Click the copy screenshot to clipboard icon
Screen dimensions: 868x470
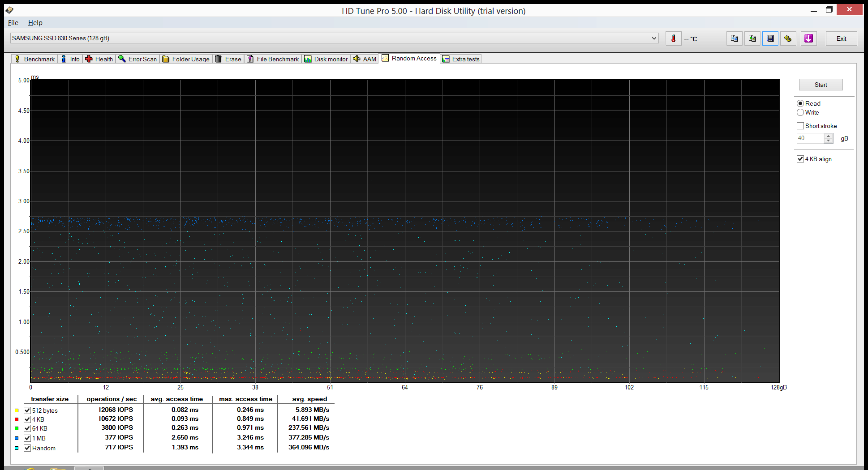pyautogui.click(x=752, y=38)
